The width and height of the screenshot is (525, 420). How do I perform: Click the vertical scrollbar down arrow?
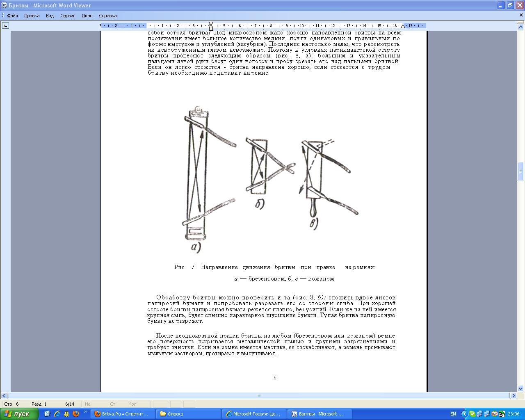click(x=521, y=388)
